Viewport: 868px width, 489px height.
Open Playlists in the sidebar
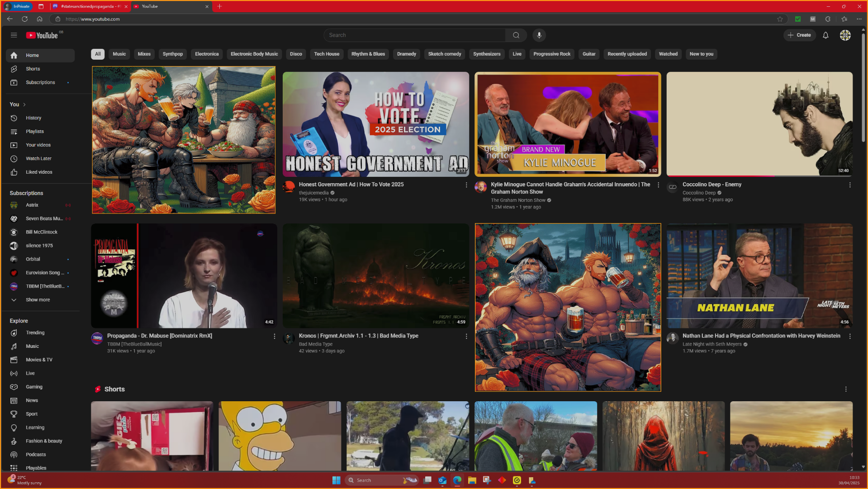click(41, 132)
